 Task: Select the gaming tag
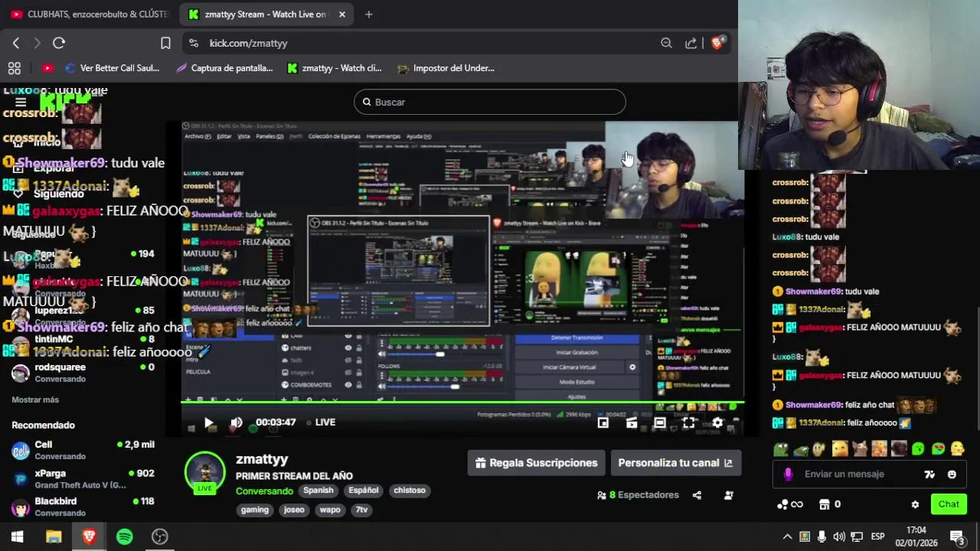coord(255,510)
